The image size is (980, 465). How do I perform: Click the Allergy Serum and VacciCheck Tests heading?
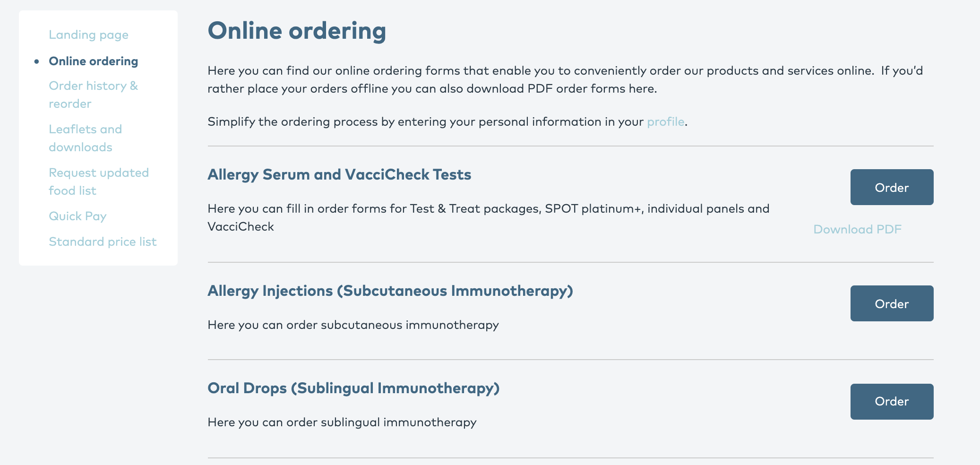point(339,175)
